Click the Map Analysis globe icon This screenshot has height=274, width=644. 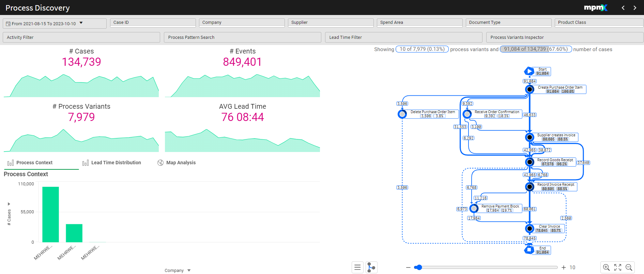(160, 163)
